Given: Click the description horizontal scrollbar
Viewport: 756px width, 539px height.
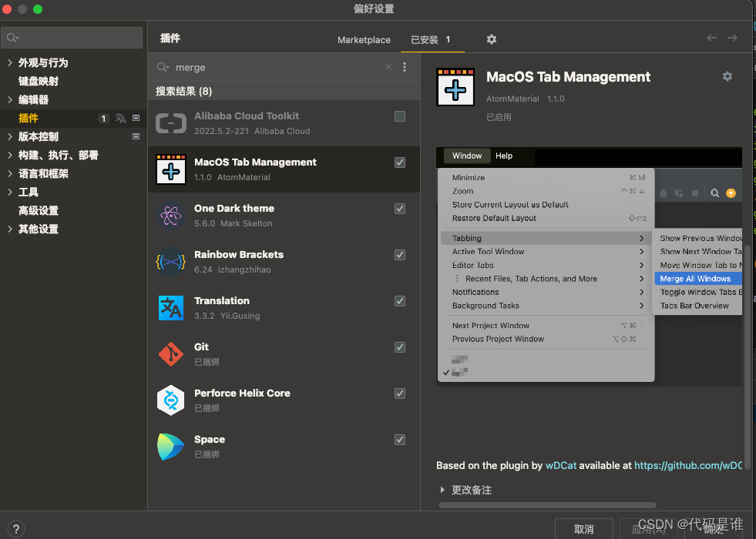Looking at the screenshot, I should 547,505.
